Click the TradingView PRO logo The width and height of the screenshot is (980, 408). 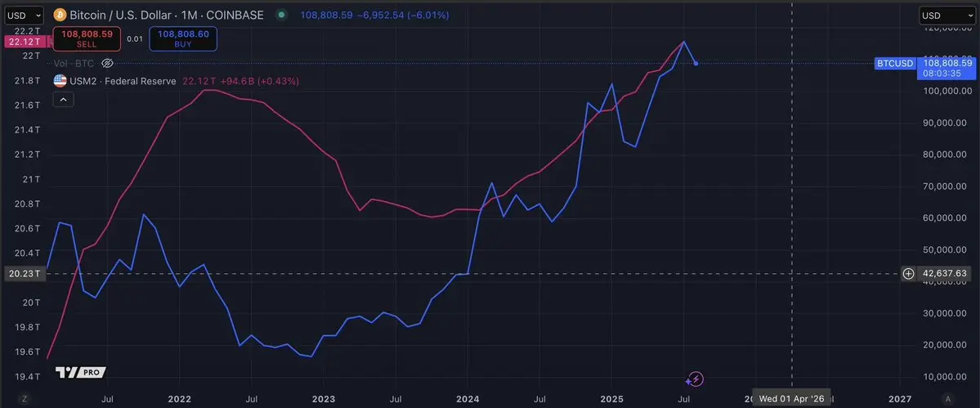(80, 372)
